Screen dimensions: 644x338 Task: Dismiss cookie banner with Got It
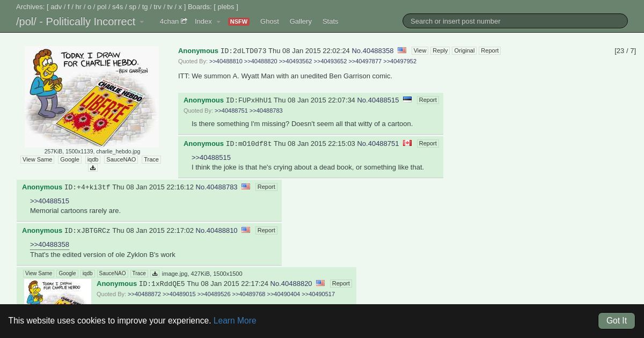pos(617,321)
